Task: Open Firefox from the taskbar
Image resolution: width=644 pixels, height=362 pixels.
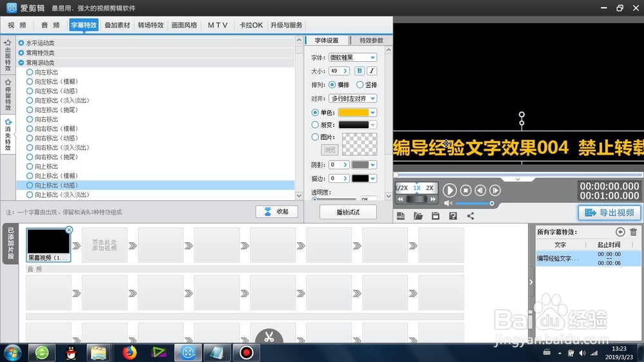Action: (129, 352)
